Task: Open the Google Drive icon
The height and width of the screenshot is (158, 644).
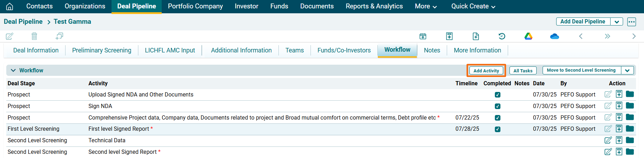Action: [x=528, y=36]
